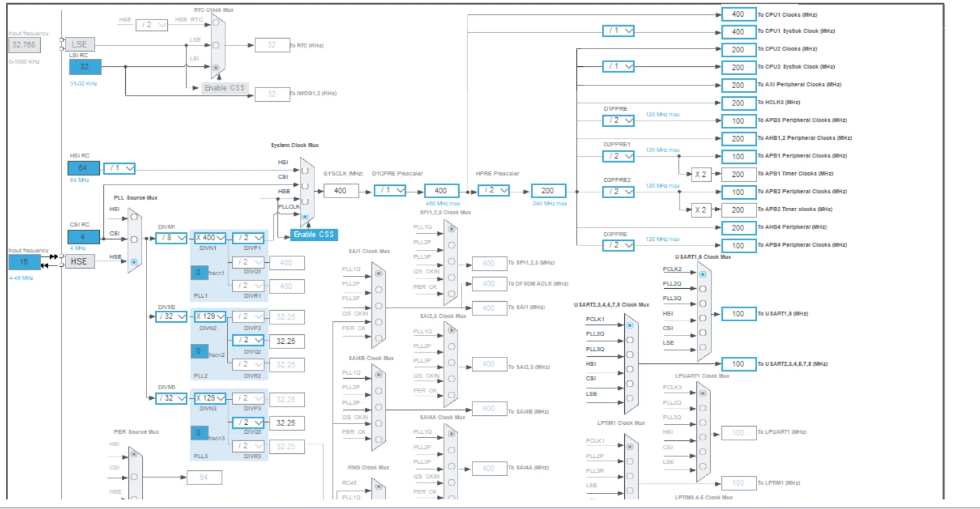Open CPU1 Systick /1 divider dropdown

[618, 31]
